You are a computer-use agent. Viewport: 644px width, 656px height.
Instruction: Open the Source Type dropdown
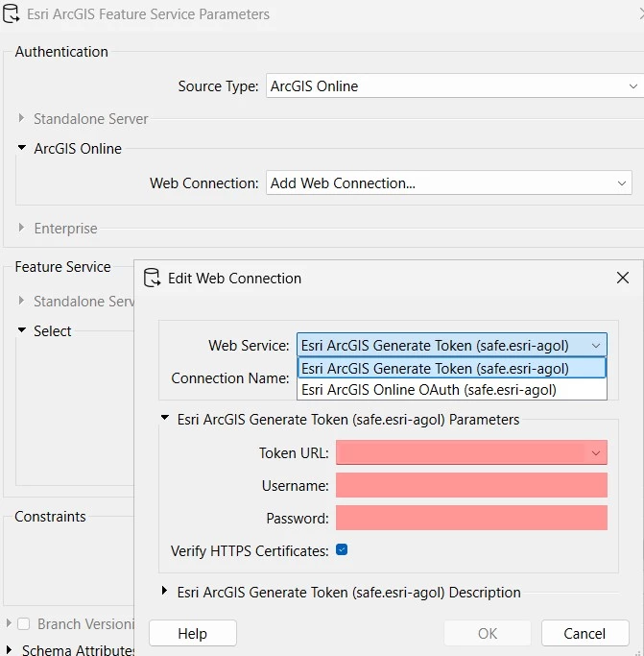454,85
